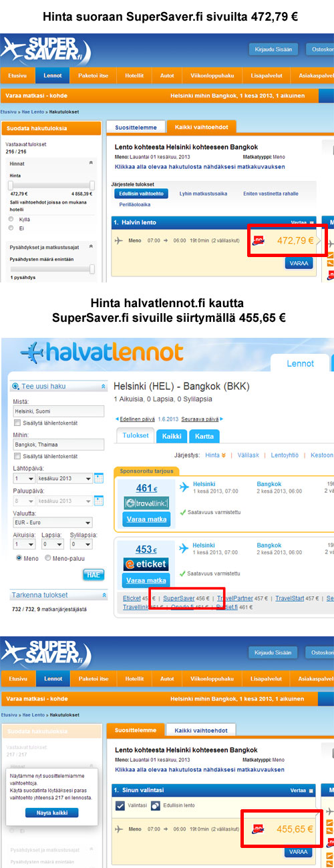Screen dimensions: 334x868
Task: Open the Lapsia count dropdown
Action: [x=53, y=544]
